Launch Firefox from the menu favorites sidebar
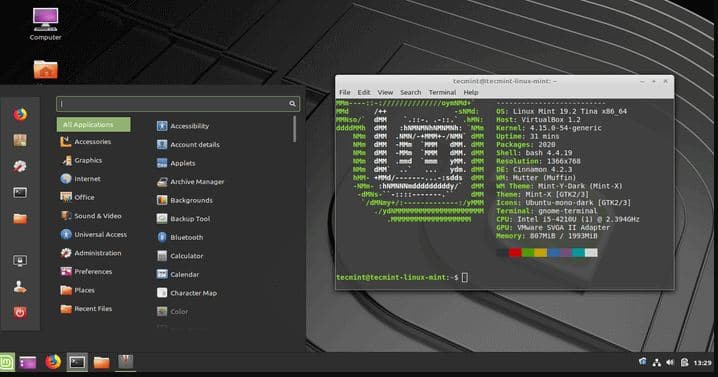The width and height of the screenshot is (718, 377). point(20,114)
